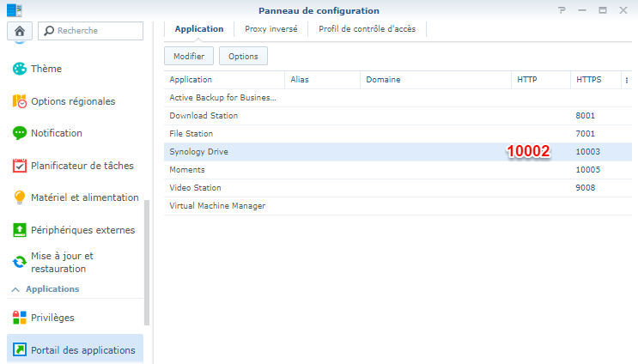The image size is (638, 364).
Task: Close the Panneau de configuration window
Action: [623, 10]
